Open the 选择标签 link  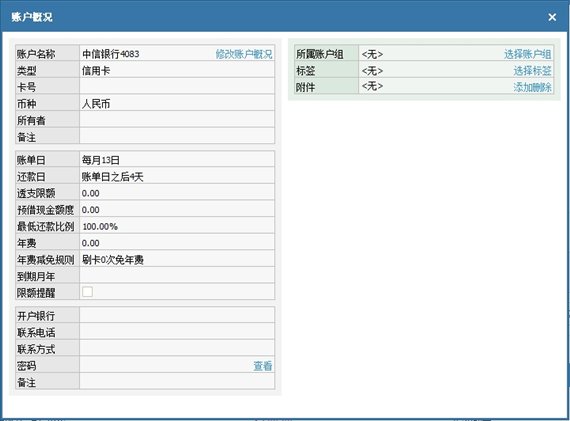[x=532, y=71]
